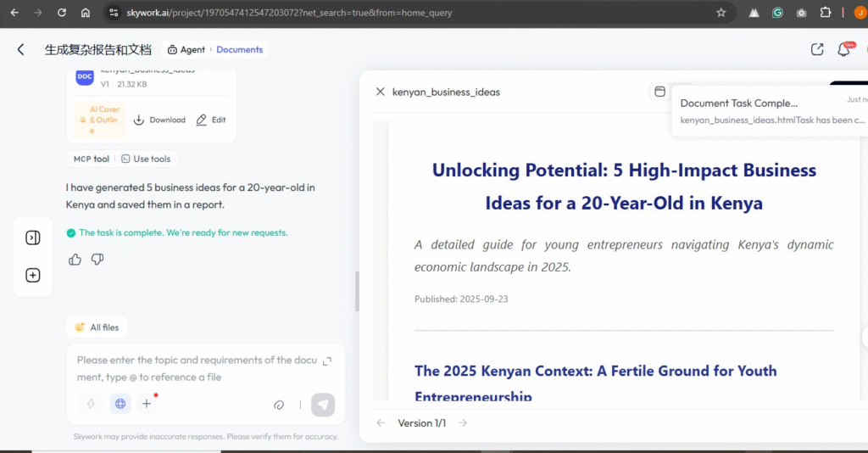This screenshot has height=453, width=868.
Task: Click the send message paper-plane button
Action: tap(322, 405)
